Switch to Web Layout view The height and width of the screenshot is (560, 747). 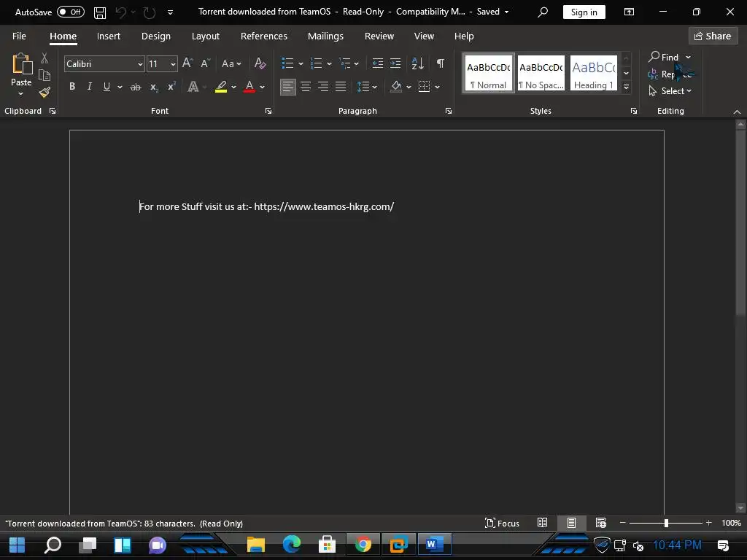coord(601,523)
